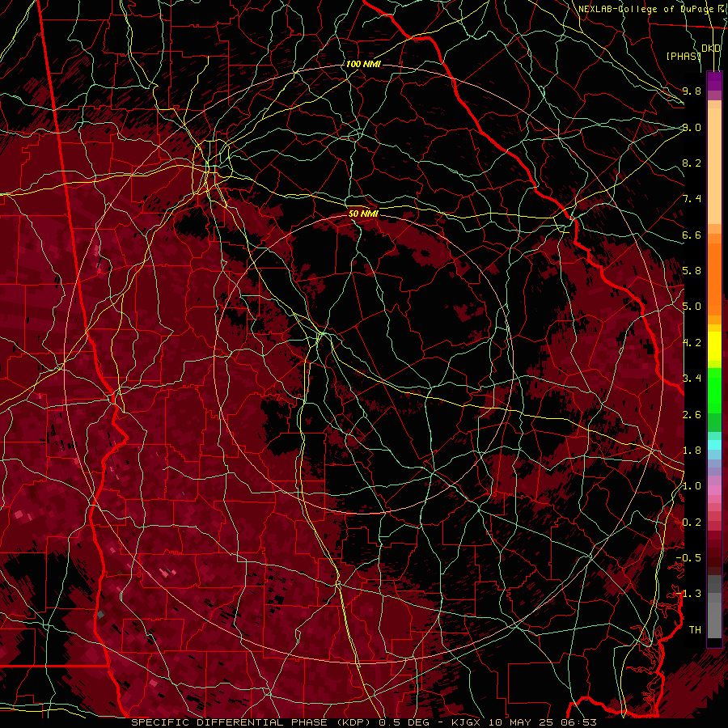Click the 1.8 legend value

[x=692, y=451]
